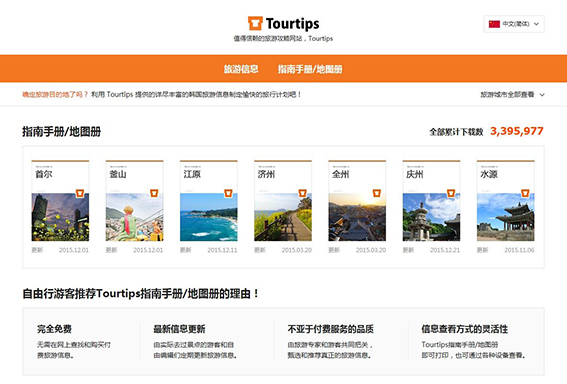
Task: Click the 水源 title text
Action: click(489, 174)
